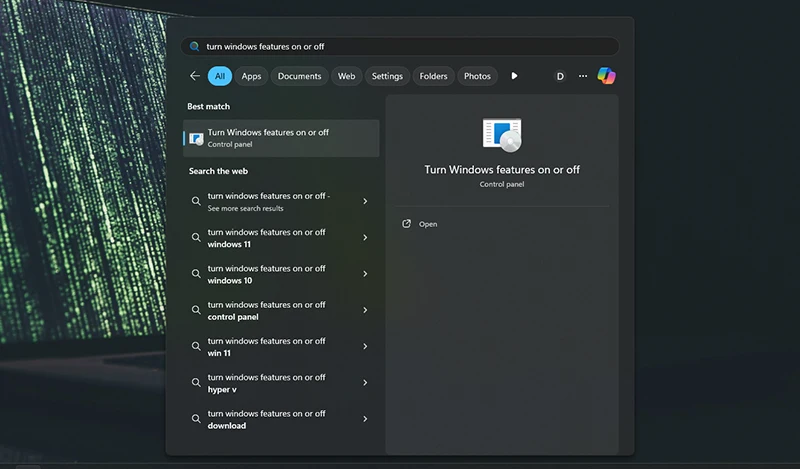Expand the 'control panel' suggestion chevron
Screen dimensions: 800x469
pos(365,310)
